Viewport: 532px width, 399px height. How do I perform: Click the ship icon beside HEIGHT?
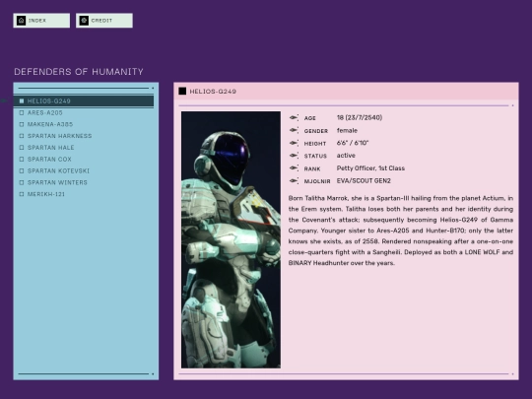(294, 143)
